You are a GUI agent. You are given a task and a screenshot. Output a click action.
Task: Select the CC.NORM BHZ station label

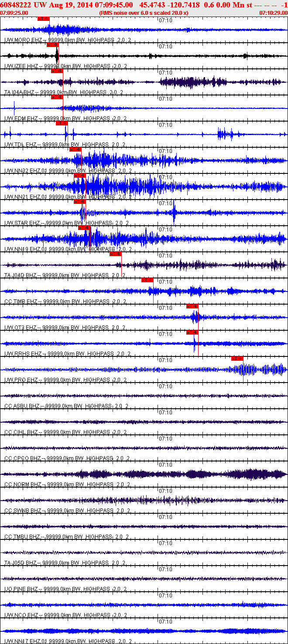click(22, 485)
